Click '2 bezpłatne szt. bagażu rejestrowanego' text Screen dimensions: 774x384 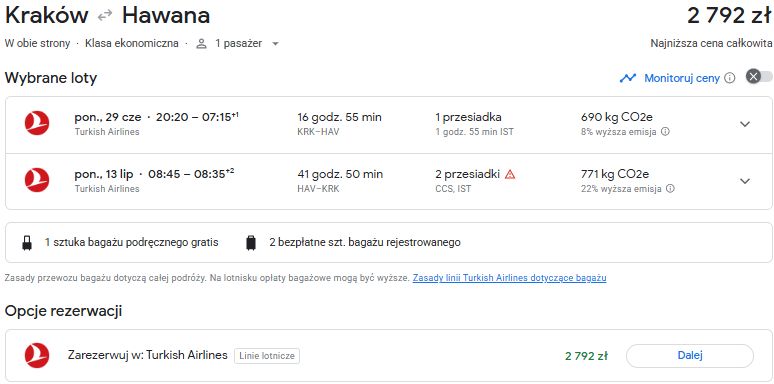tap(365, 242)
